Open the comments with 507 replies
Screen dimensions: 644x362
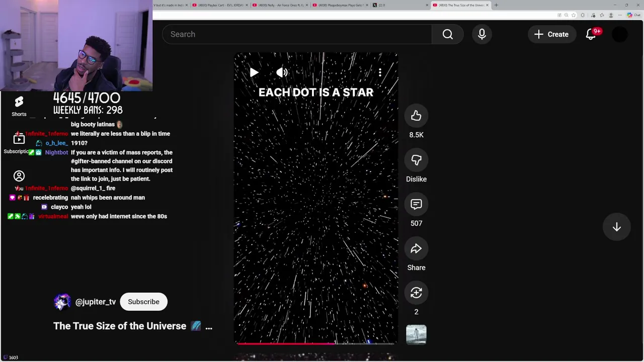pos(416,204)
